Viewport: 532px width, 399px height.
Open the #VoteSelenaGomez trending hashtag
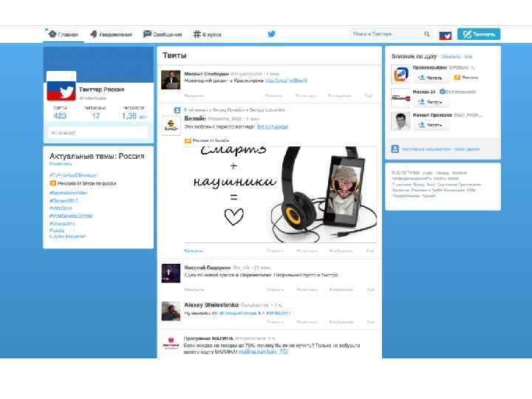(71, 216)
